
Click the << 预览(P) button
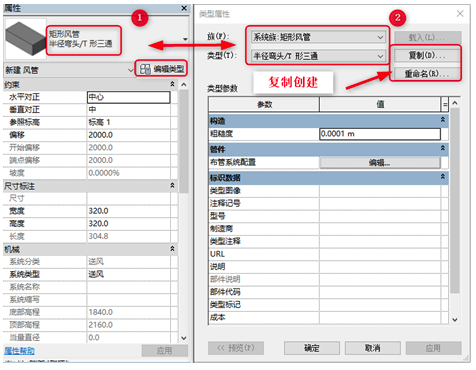[x=236, y=348]
